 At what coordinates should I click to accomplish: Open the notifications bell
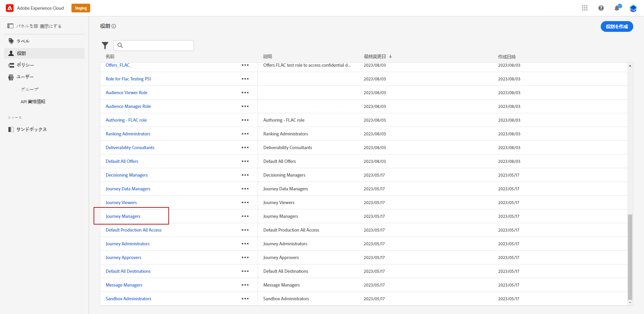(617, 8)
